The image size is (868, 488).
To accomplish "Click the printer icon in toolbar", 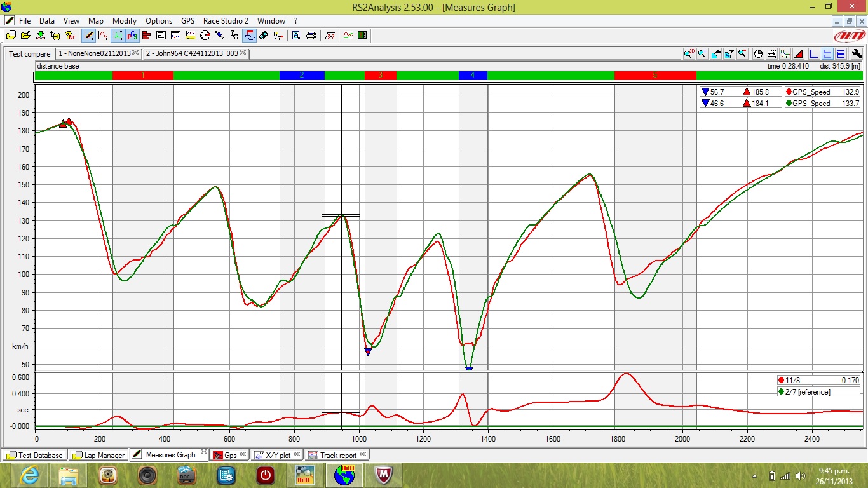I will click(311, 35).
